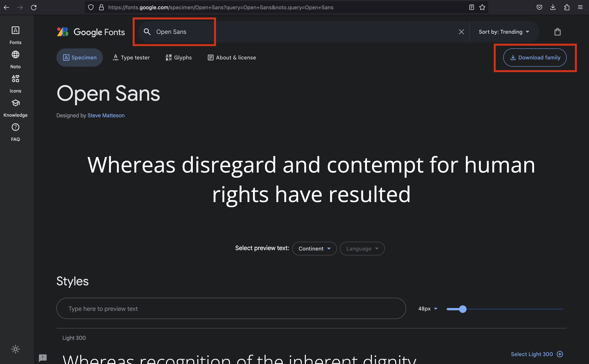Go back with the browser back arrow
This screenshot has width=589, height=364.
6,7
